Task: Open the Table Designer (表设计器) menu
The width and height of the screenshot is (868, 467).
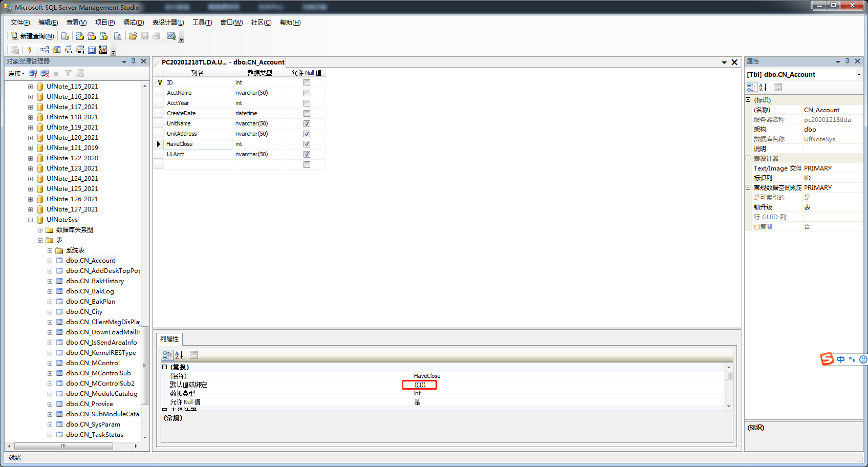Action: (x=168, y=23)
